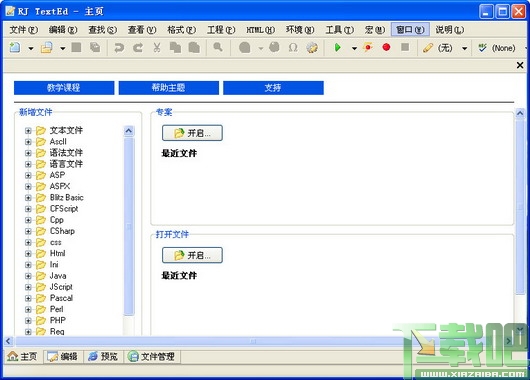Image resolution: width=530 pixels, height=380 pixels.
Task: Click the 帮助主题 button
Action: click(x=168, y=88)
